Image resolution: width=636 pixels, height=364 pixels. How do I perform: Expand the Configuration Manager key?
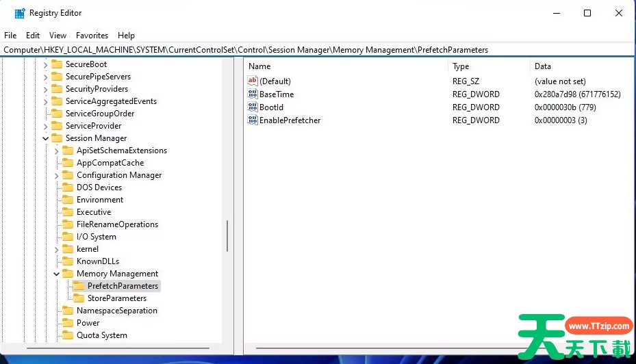[x=56, y=176]
